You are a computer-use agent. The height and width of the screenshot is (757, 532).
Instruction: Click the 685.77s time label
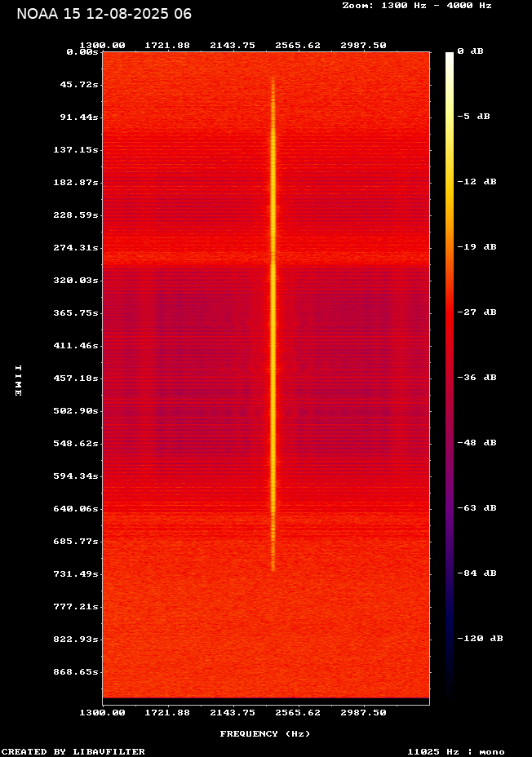(x=76, y=541)
